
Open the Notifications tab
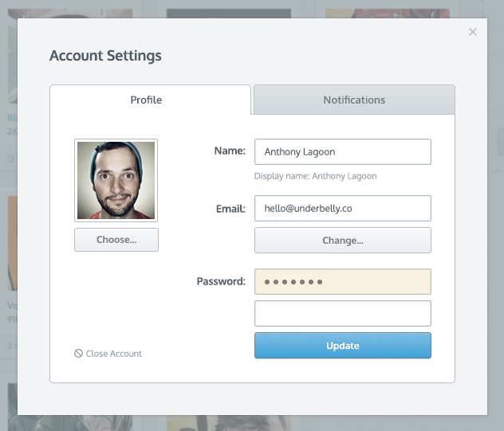tap(354, 100)
